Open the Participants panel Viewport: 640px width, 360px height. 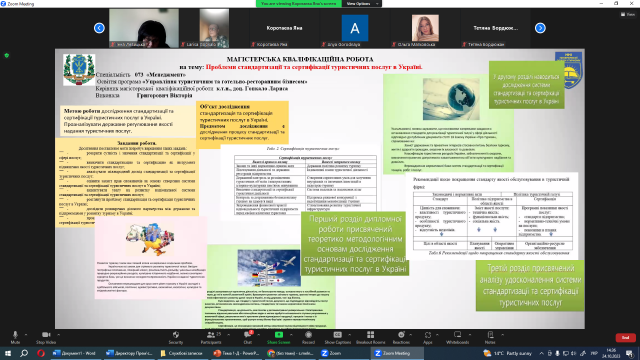pos(211,337)
